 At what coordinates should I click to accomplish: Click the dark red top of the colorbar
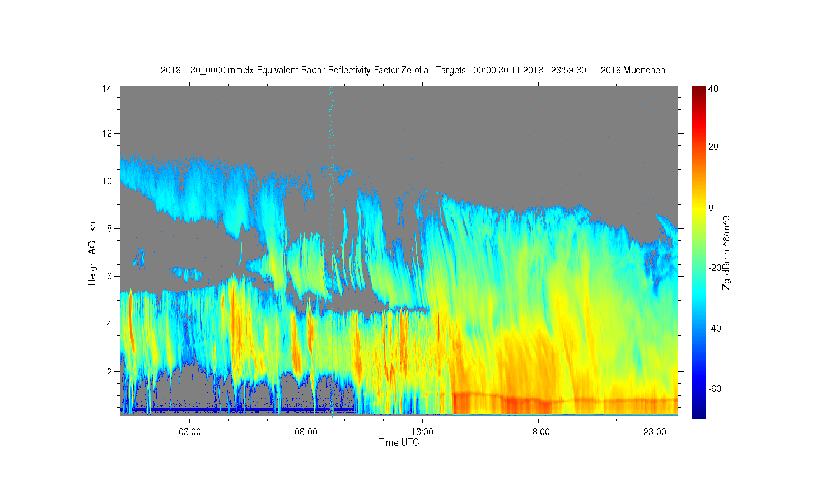(698, 90)
